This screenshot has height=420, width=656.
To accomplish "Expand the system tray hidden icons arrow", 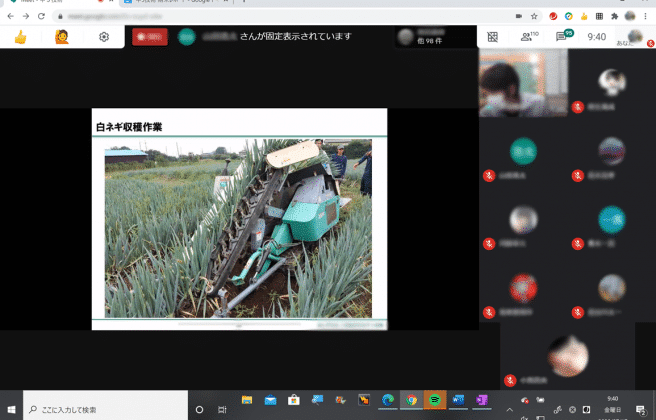I will 509,409.
